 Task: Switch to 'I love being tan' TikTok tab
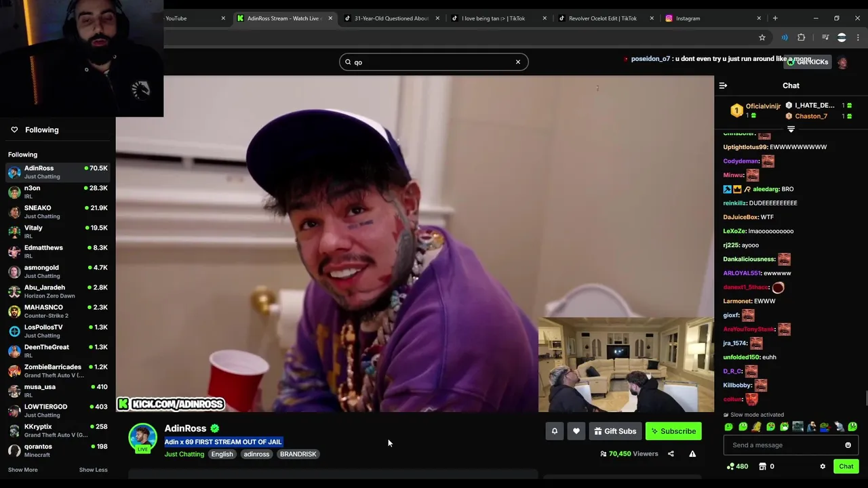498,18
